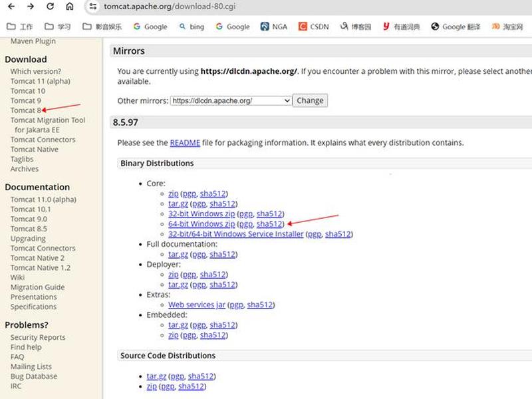The height and width of the screenshot is (399, 532).
Task: Download source code tar.gz
Action: pos(156,376)
